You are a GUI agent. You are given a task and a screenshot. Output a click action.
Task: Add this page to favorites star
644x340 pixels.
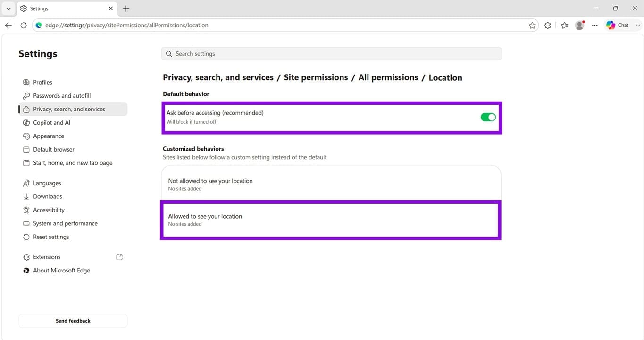tap(532, 25)
